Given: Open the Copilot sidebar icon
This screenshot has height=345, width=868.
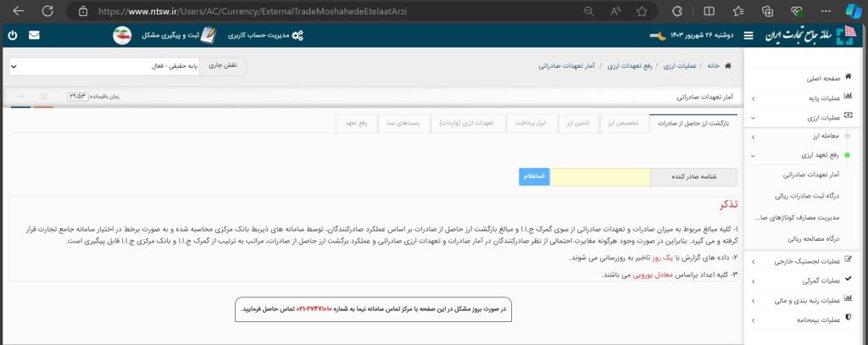Looking at the screenshot, I should (854, 11).
